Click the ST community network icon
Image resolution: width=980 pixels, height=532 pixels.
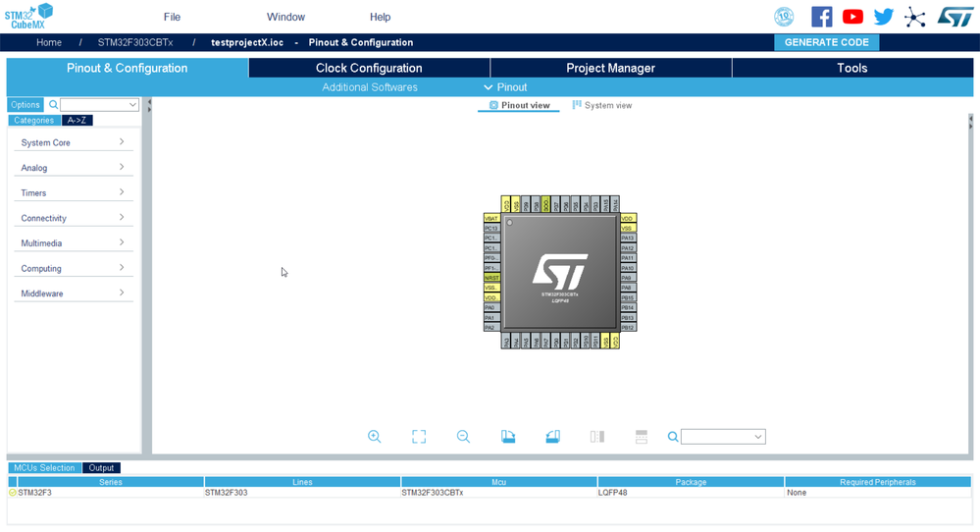pos(914,17)
